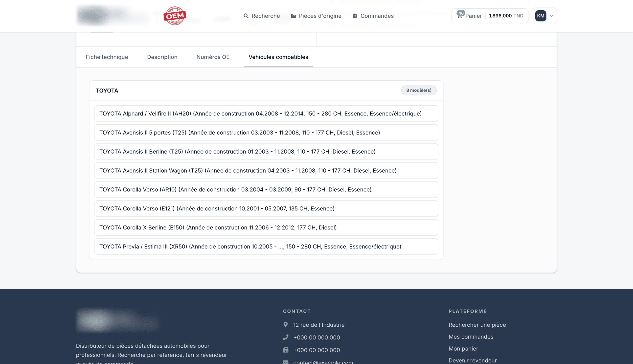Click the Devenir revendeur footer link
This screenshot has width=633, height=364.
pyautogui.click(x=473, y=360)
